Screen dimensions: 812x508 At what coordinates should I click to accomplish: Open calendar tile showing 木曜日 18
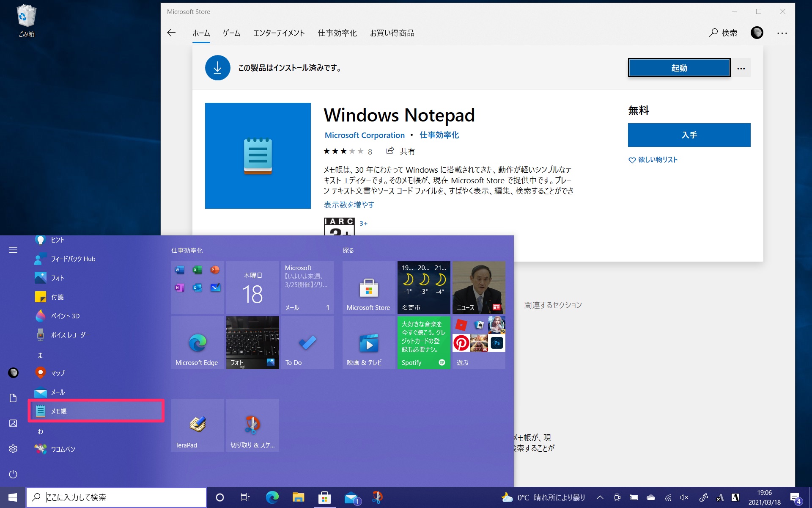coord(252,287)
